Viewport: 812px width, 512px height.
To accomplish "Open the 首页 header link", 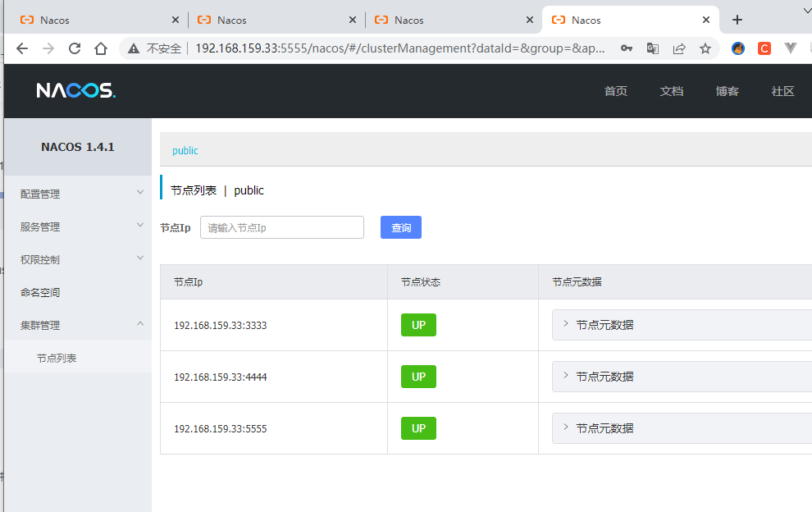I will click(616, 91).
